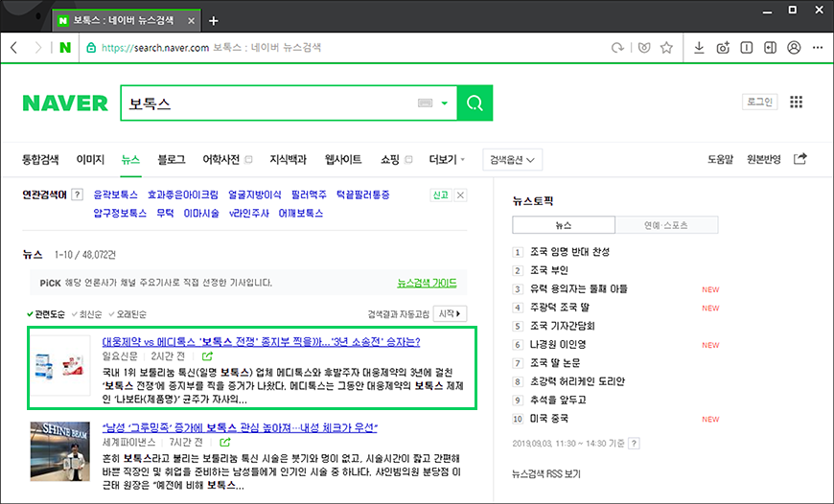The width and height of the screenshot is (834, 504).
Task: Sort results by 관련도순
Action: 46,314
